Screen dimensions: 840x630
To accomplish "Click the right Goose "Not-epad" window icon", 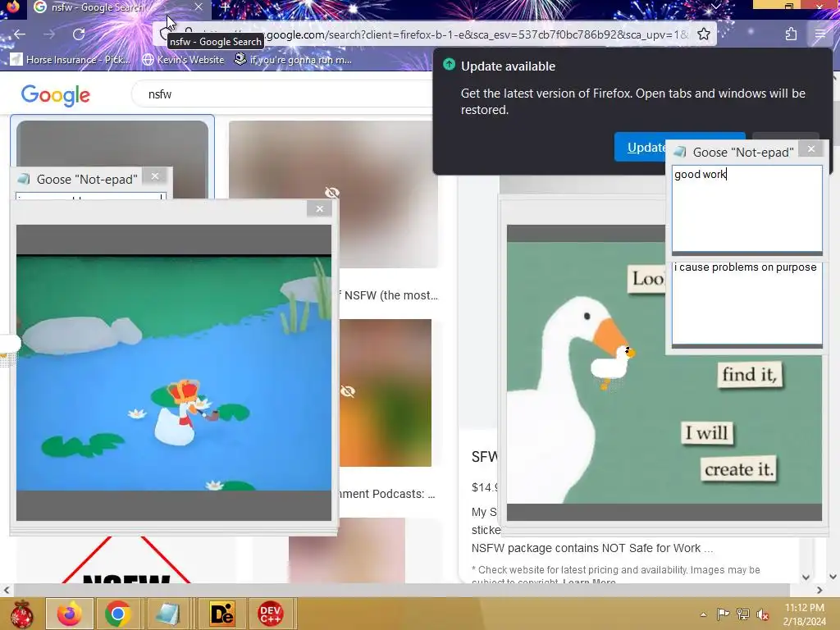I will [x=680, y=152].
